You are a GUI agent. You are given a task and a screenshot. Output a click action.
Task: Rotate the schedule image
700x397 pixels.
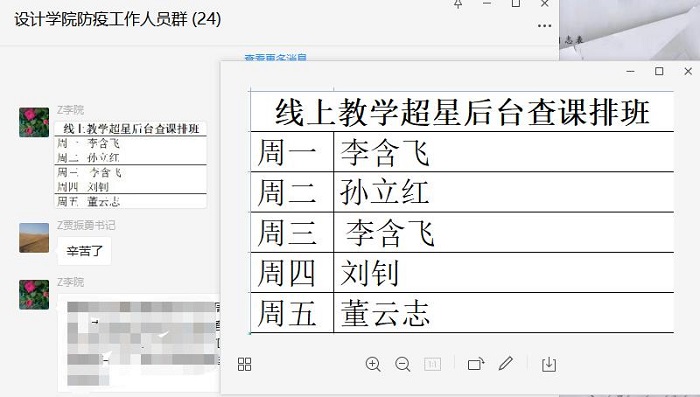476,364
